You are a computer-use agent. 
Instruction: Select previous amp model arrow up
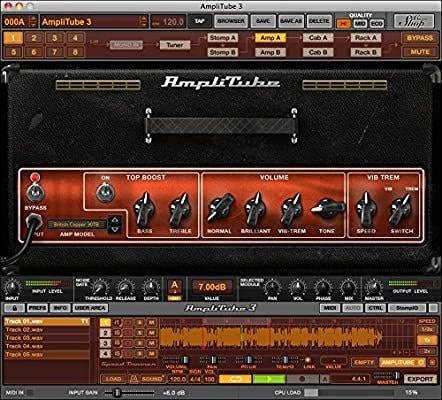pyautogui.click(x=114, y=220)
